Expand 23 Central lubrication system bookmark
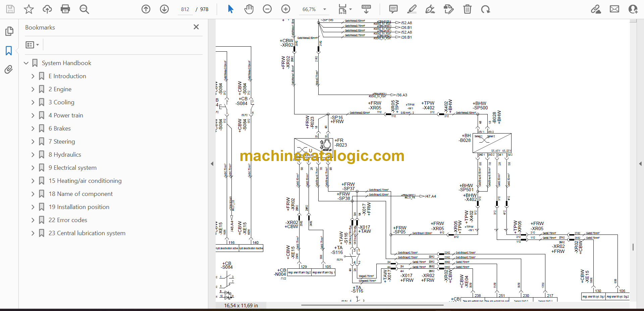 click(33, 233)
